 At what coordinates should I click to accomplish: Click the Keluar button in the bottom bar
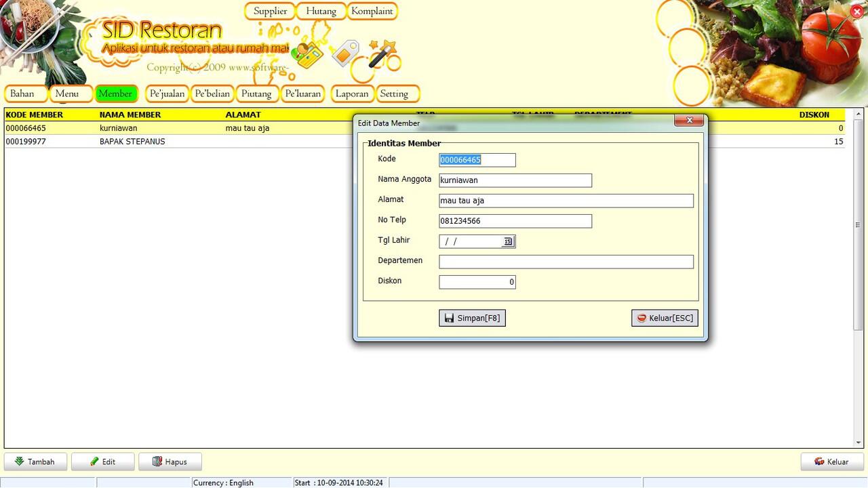pyautogui.click(x=831, y=462)
